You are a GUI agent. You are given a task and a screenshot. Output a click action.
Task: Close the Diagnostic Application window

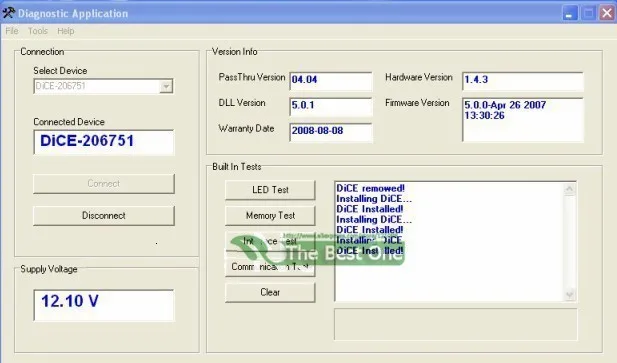point(606,13)
